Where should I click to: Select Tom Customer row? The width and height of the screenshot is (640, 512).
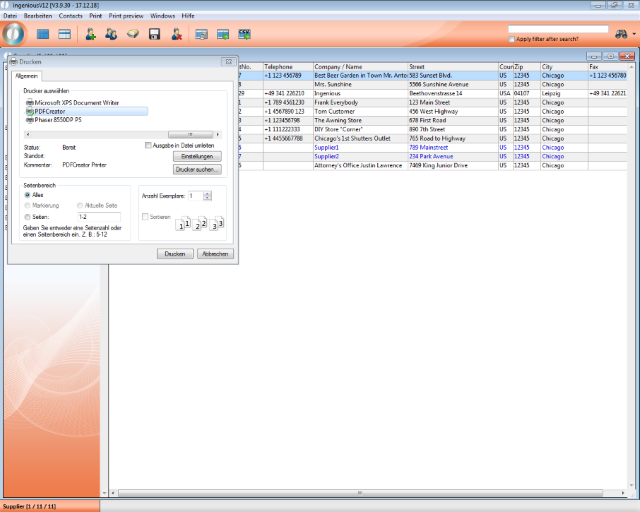433,111
